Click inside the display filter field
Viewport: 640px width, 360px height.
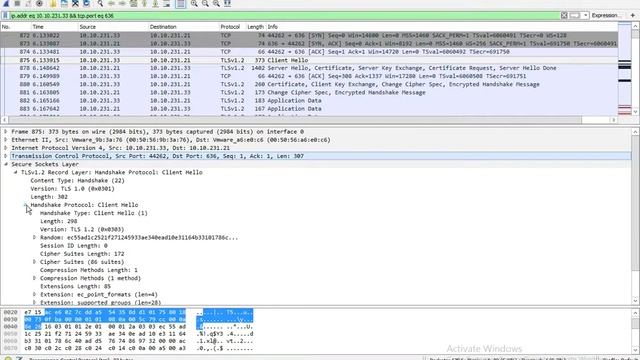tap(284, 16)
